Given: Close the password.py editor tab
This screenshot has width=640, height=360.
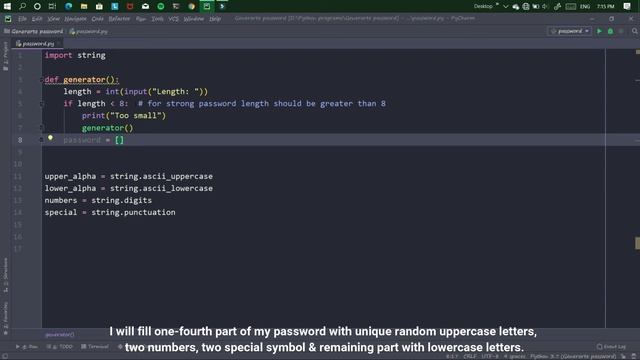Looking at the screenshot, I should click(x=59, y=43).
